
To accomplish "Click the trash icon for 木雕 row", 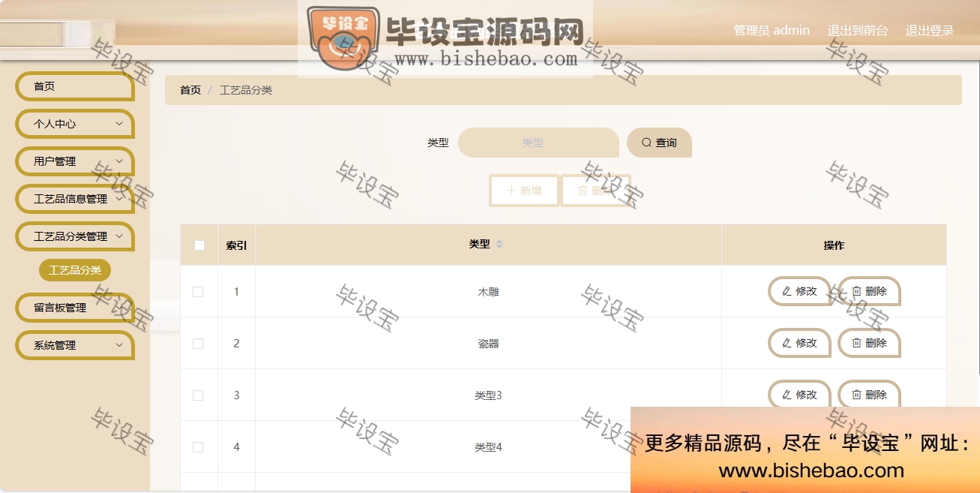I will pyautogui.click(x=856, y=291).
